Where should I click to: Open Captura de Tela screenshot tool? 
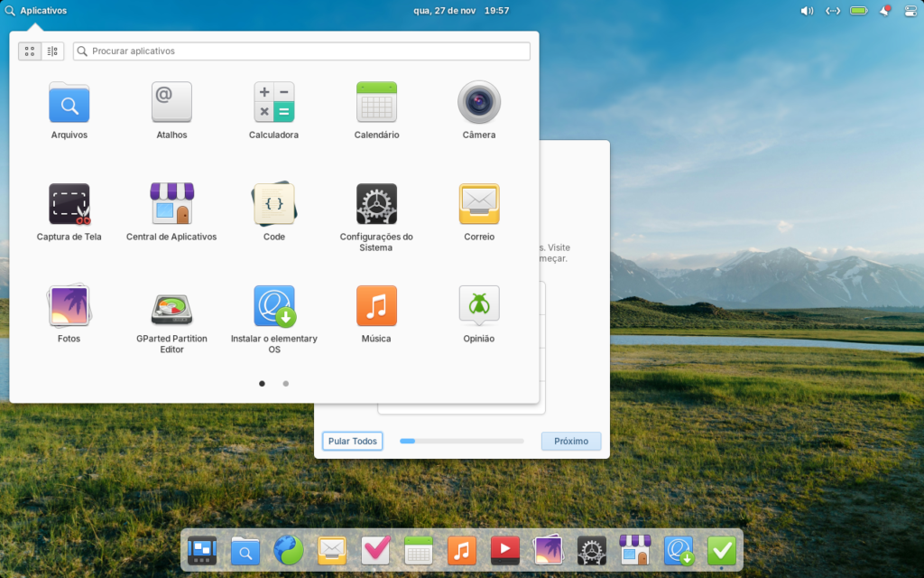(69, 213)
